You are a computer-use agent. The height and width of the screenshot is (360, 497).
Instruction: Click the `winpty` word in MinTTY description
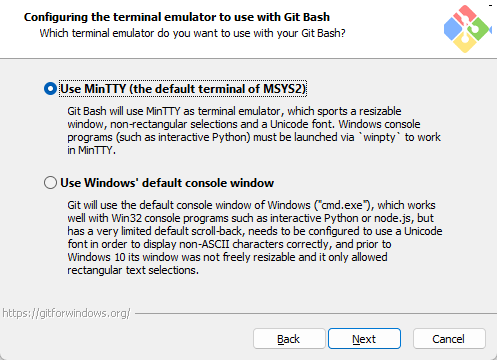click(x=379, y=137)
